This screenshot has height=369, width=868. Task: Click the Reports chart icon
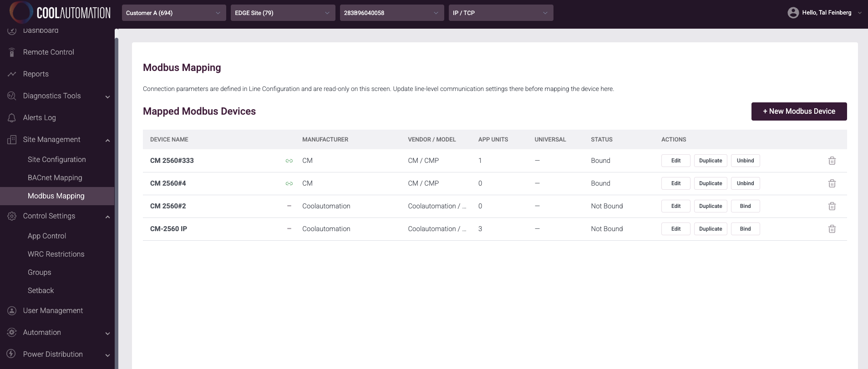(12, 74)
